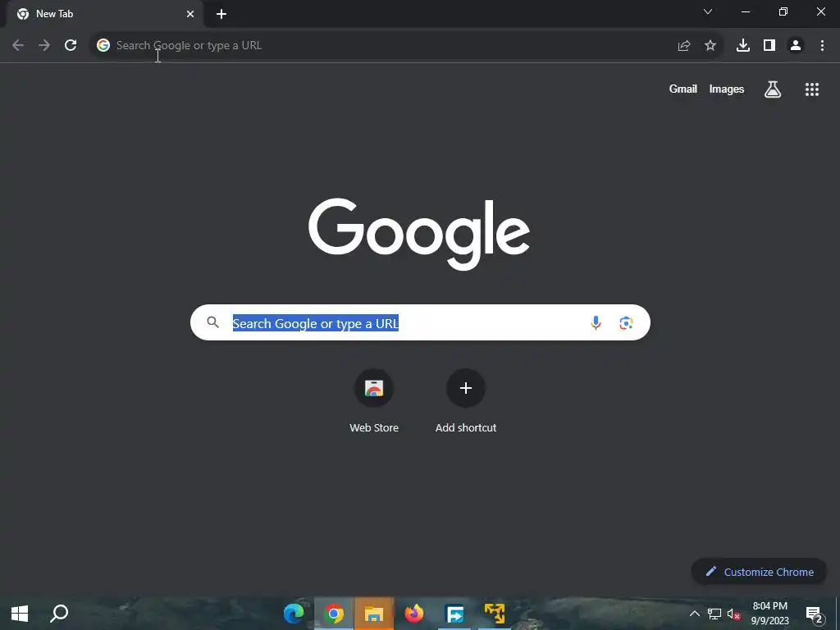Click the Google icon in address bar
This screenshot has height=630, width=840.
click(103, 46)
